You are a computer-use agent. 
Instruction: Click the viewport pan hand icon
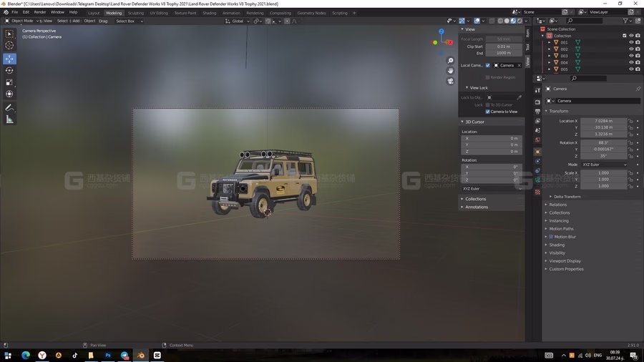(451, 71)
